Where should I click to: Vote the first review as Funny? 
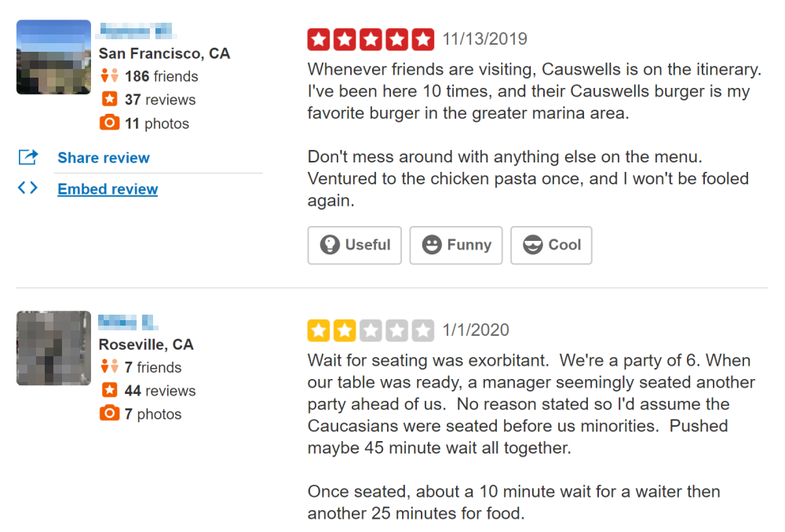[x=456, y=246]
